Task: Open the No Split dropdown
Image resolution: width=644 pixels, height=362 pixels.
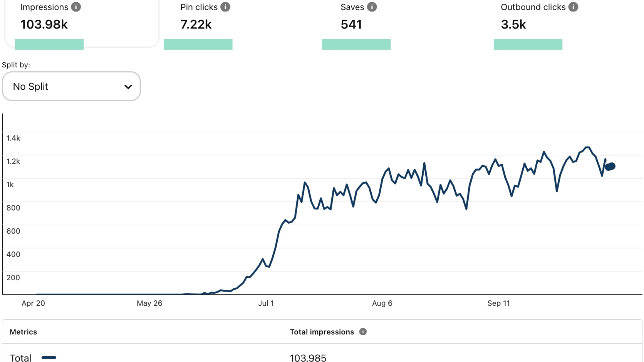Action: point(71,86)
